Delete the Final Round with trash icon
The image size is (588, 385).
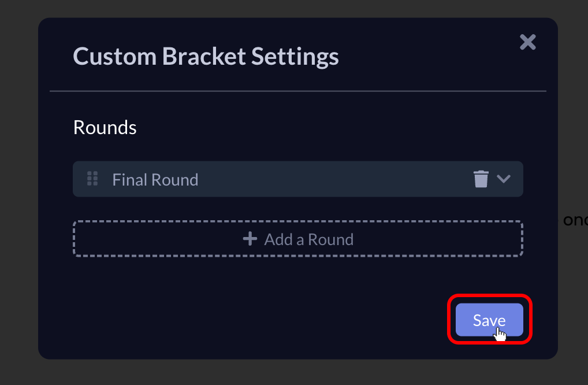click(481, 179)
